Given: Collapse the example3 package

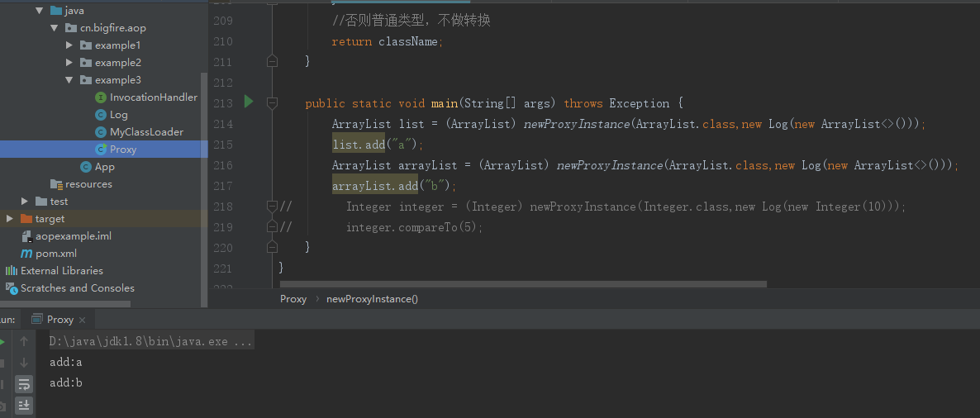Looking at the screenshot, I should click(x=69, y=80).
